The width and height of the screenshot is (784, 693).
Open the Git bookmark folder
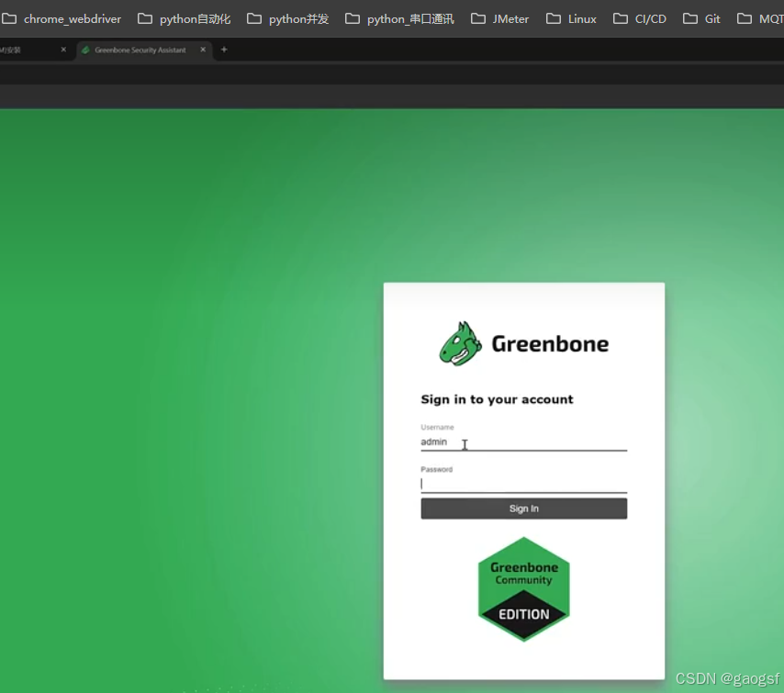pyautogui.click(x=701, y=19)
